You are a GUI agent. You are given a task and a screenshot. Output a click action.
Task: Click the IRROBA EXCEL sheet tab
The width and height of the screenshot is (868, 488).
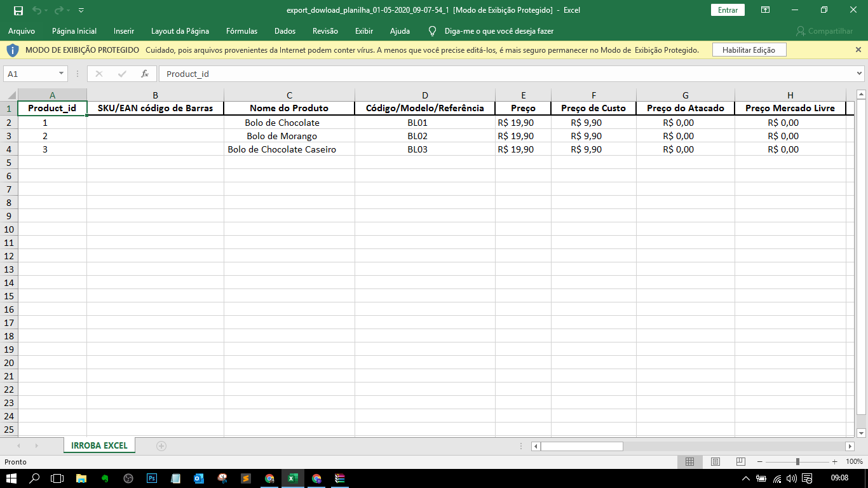[99, 445]
